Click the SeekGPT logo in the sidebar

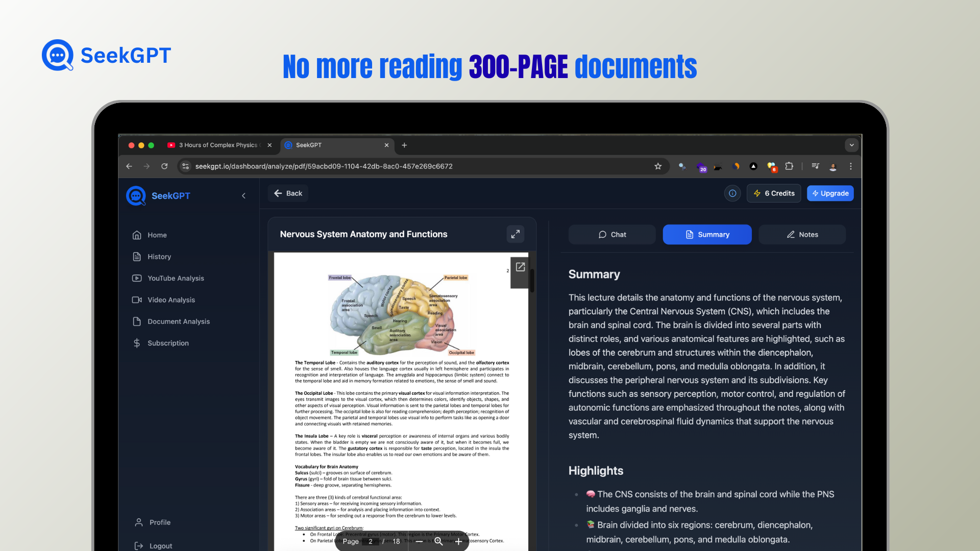point(158,196)
